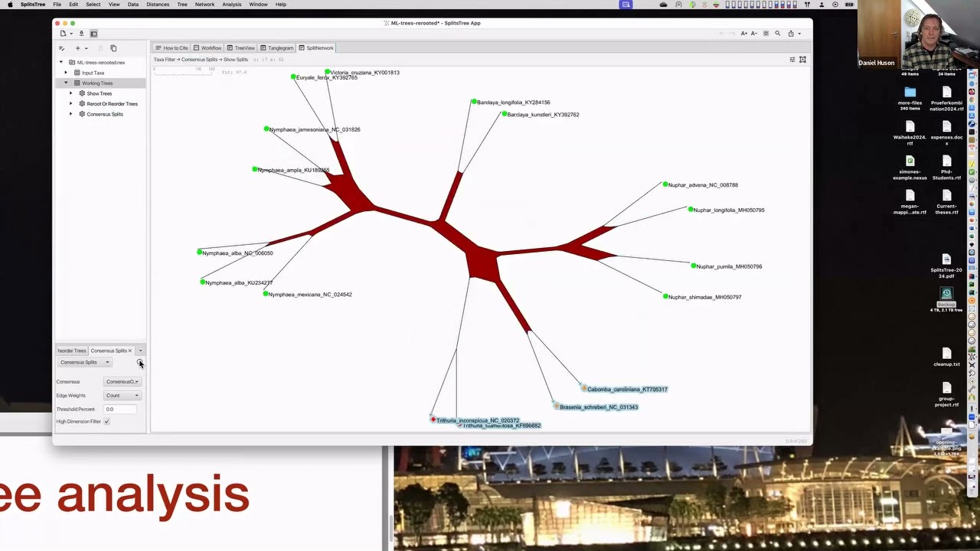The image size is (980, 551).
Task: Open the tab overflow dropdown arrow beside Consensus Splits tab
Action: tap(140, 350)
